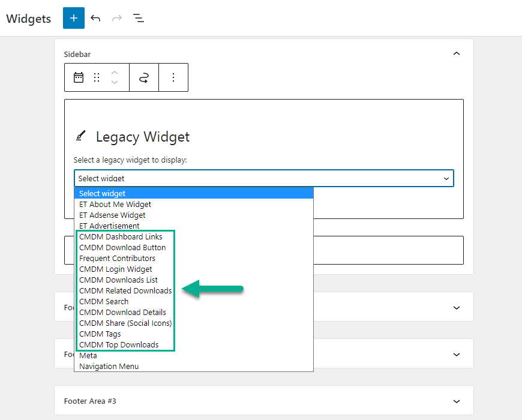Move the block down
The image size is (522, 420).
[115, 82]
